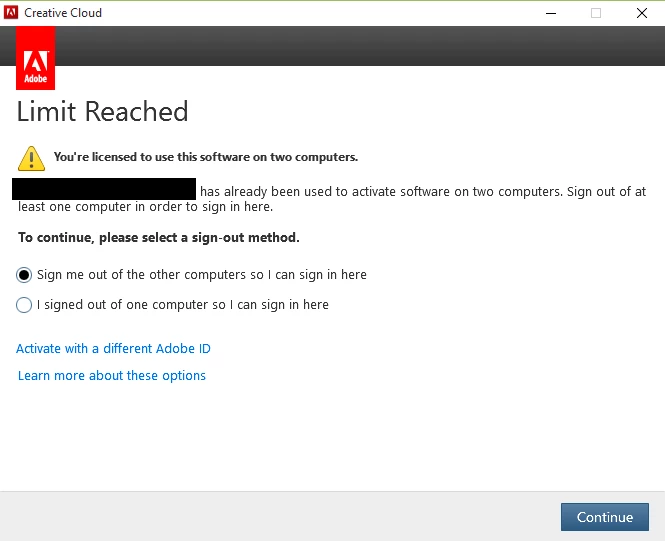Open 'Activate with a different Adobe ID' link

pyautogui.click(x=113, y=349)
